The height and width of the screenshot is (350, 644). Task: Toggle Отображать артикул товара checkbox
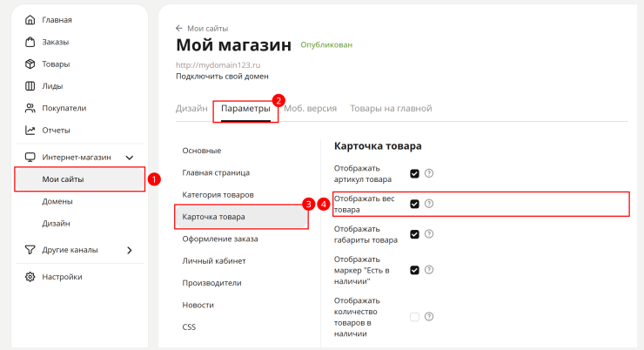click(x=414, y=173)
